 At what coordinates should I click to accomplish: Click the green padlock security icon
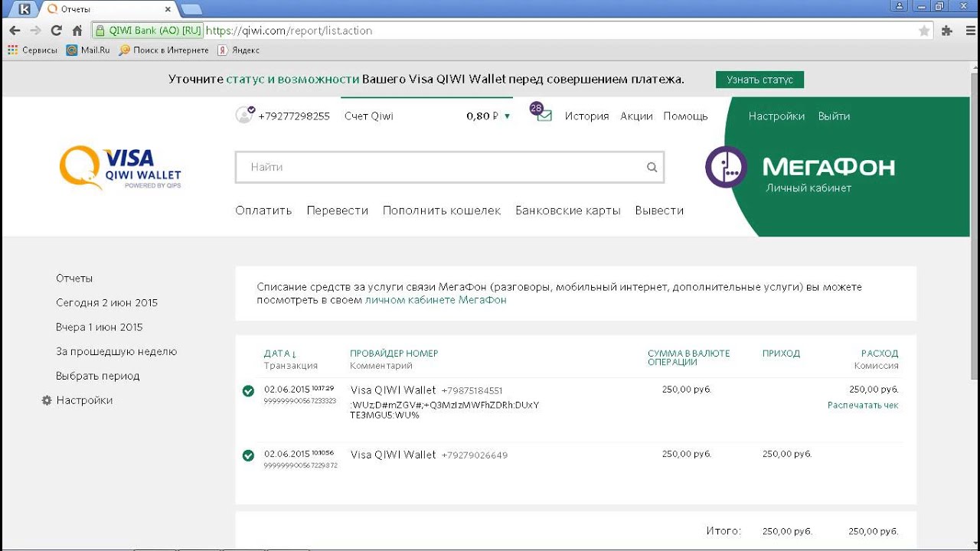[x=100, y=31]
